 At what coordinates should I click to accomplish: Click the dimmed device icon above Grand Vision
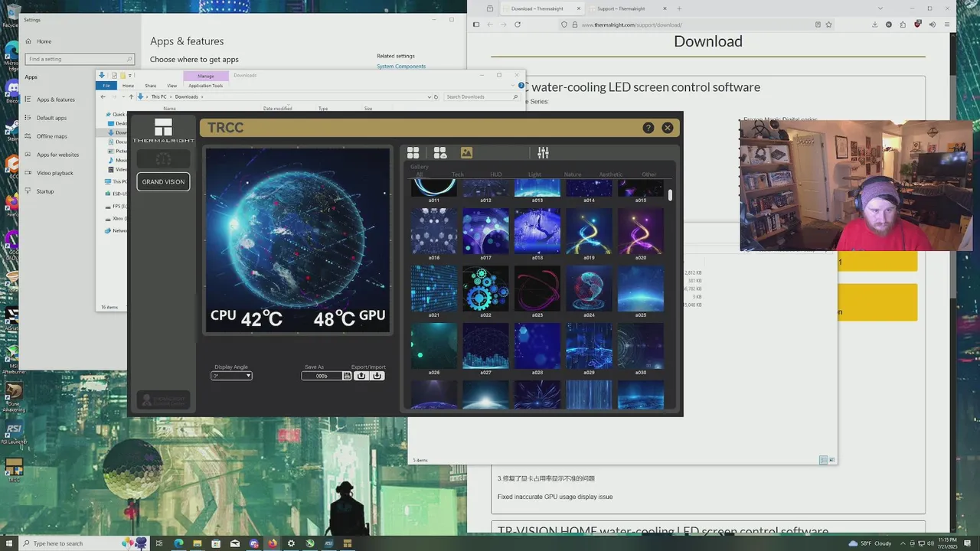point(163,159)
